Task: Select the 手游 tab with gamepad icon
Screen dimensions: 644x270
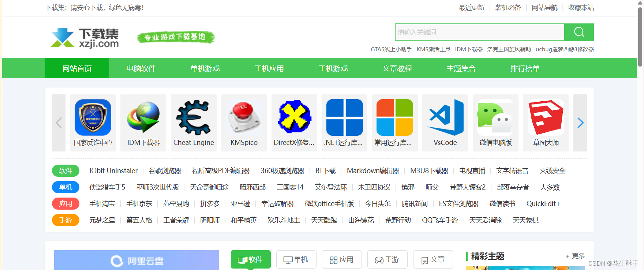Action: 387,259
